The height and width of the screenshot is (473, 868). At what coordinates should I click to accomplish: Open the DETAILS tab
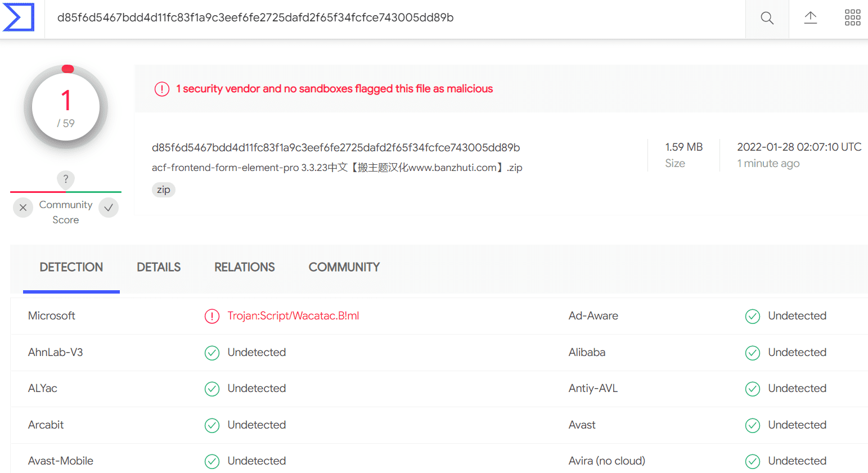click(159, 267)
